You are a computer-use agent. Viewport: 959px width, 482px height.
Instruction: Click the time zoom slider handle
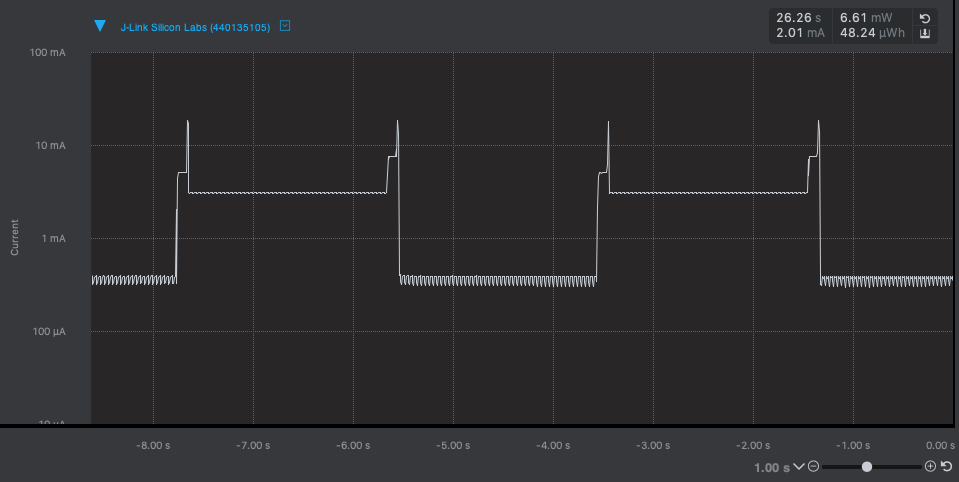tap(867, 467)
